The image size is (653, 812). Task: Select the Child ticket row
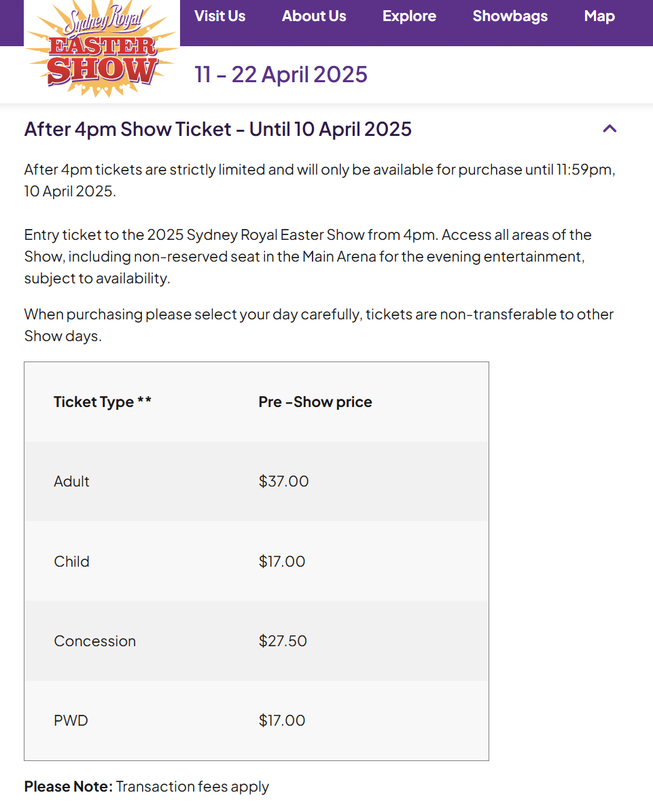coord(256,561)
